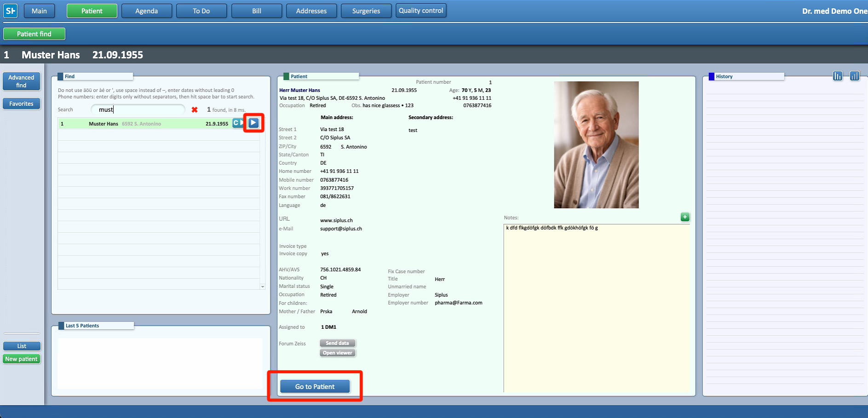Switch to the Bill tab
The width and height of the screenshot is (868, 418).
coord(256,11)
